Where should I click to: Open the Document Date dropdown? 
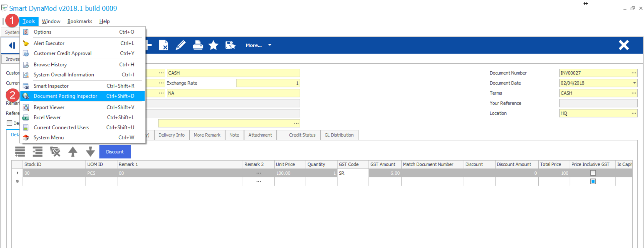[x=634, y=83]
